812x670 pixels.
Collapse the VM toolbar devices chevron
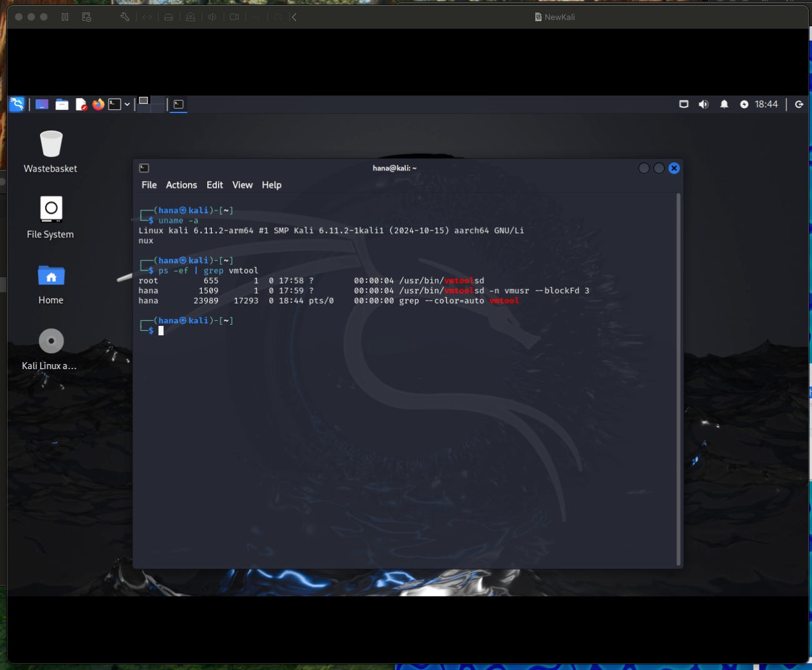[x=294, y=17]
